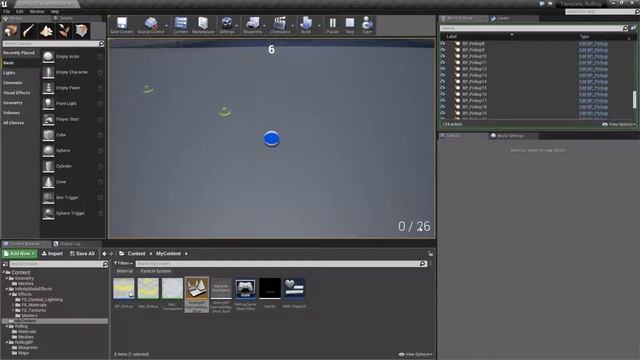Pick the Cone class icon
This screenshot has height=360, width=640.
[x=48, y=182]
